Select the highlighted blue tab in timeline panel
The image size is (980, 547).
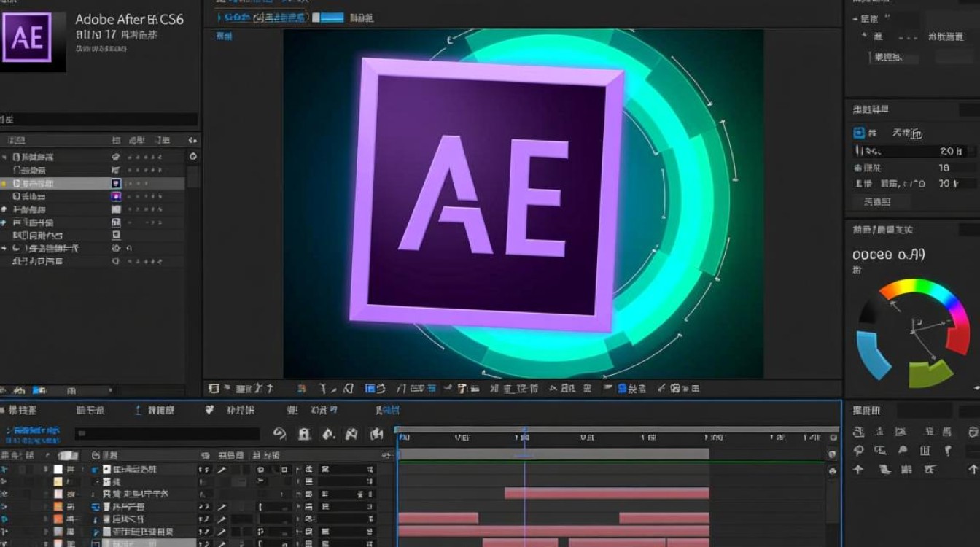388,411
